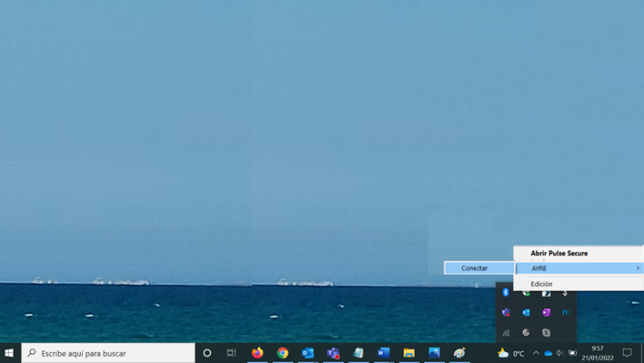Open File Explorer from the taskbar

coord(408,353)
